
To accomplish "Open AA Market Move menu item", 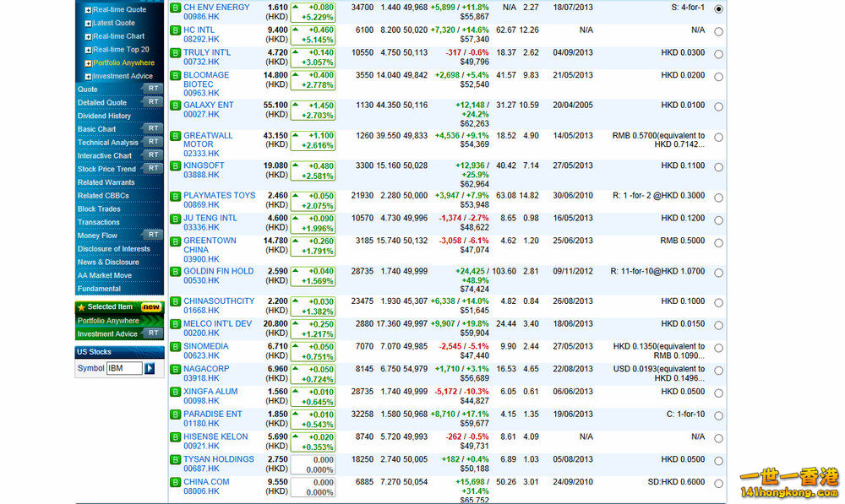I will [x=105, y=275].
